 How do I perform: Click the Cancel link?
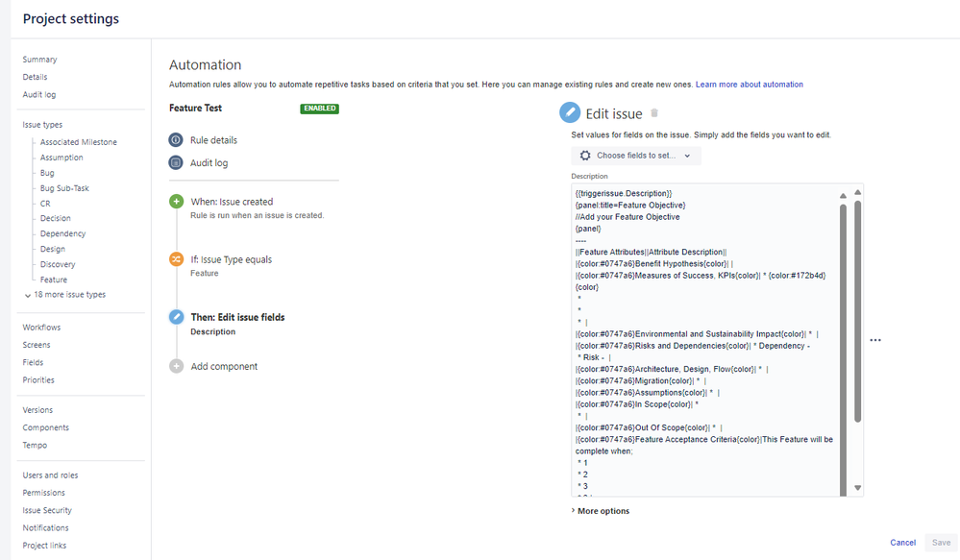[902, 543]
